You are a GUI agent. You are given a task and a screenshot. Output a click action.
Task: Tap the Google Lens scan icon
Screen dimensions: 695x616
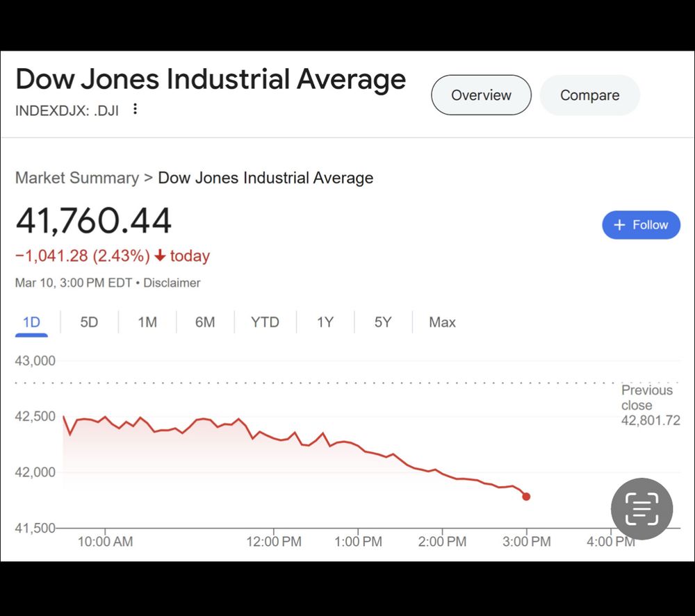coord(641,509)
